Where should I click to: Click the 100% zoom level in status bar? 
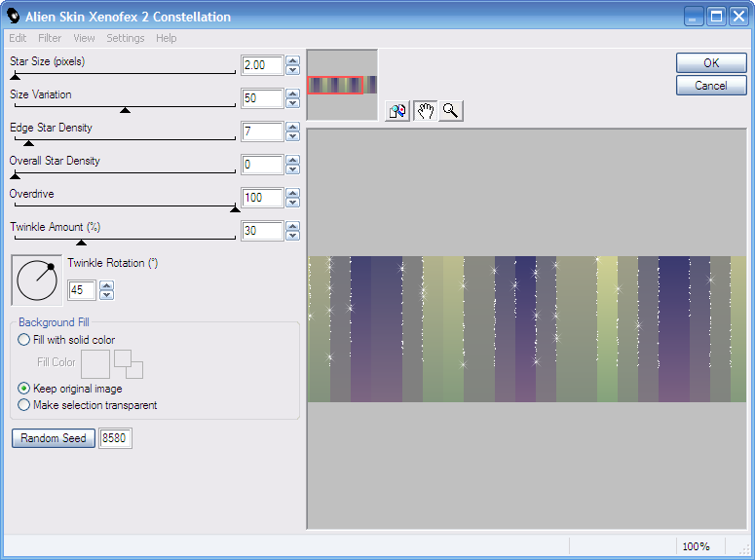tap(696, 546)
